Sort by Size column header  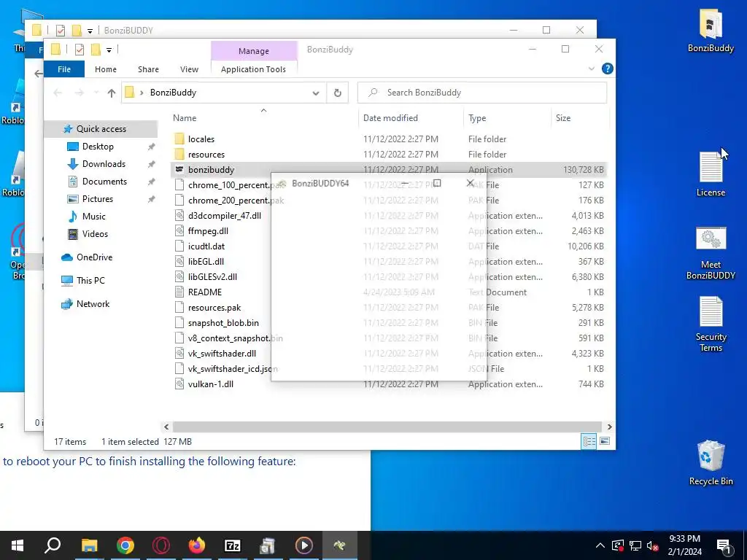(562, 118)
